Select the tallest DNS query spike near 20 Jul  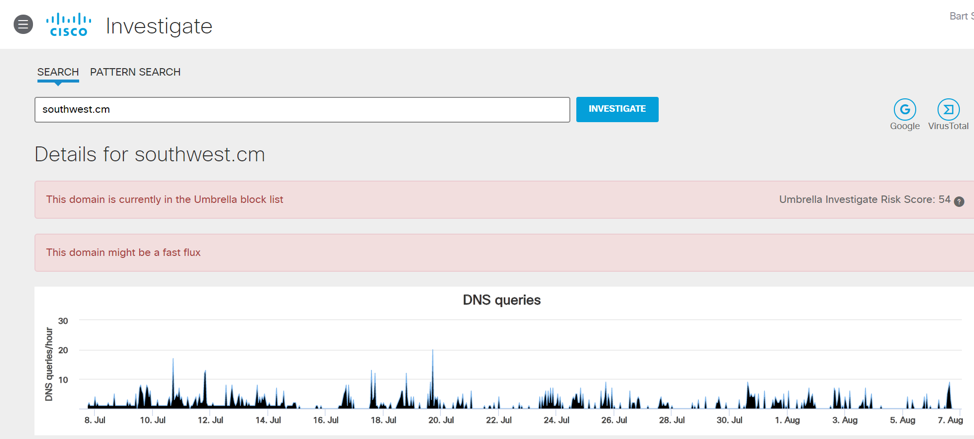[x=432, y=378]
